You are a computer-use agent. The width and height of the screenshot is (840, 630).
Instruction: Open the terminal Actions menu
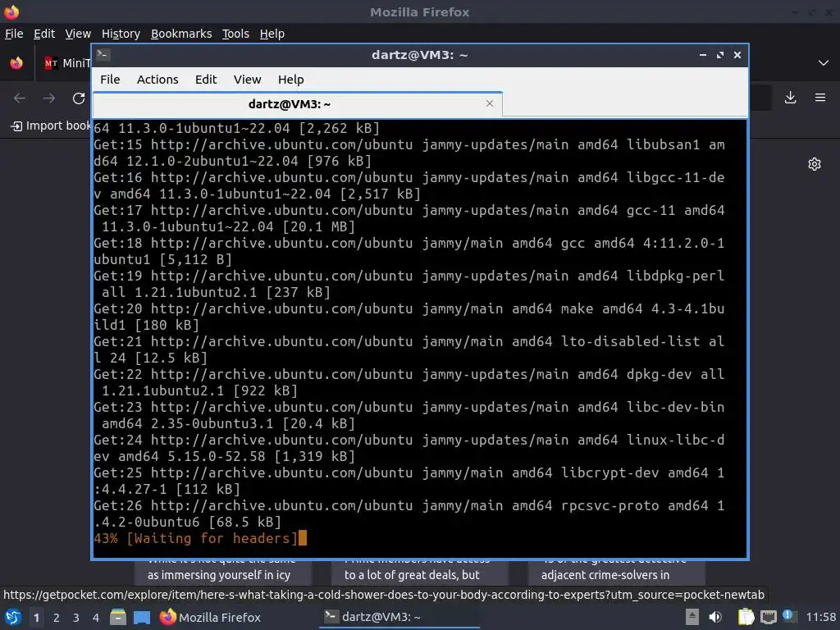coord(157,80)
